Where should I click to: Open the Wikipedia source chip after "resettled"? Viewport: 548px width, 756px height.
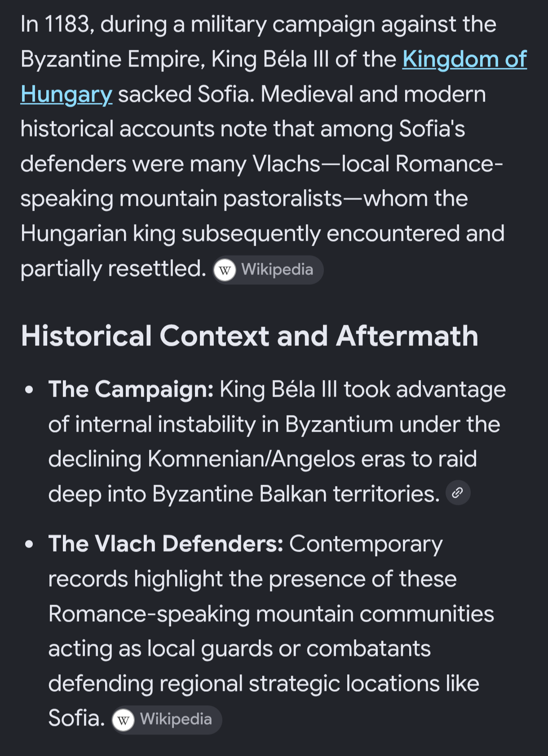pyautogui.click(x=268, y=270)
